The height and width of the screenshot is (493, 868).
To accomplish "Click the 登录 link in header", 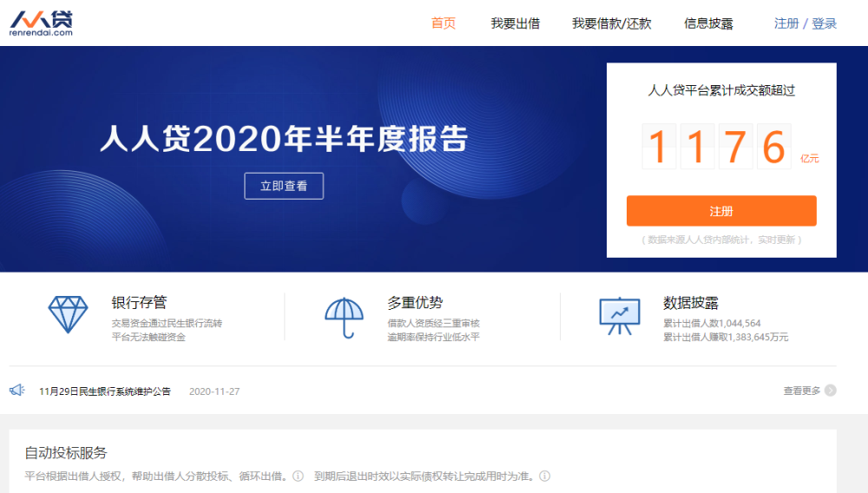I will coord(825,23).
